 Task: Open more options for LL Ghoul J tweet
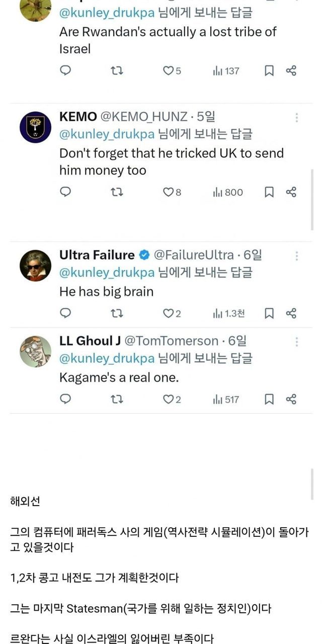coord(297,342)
